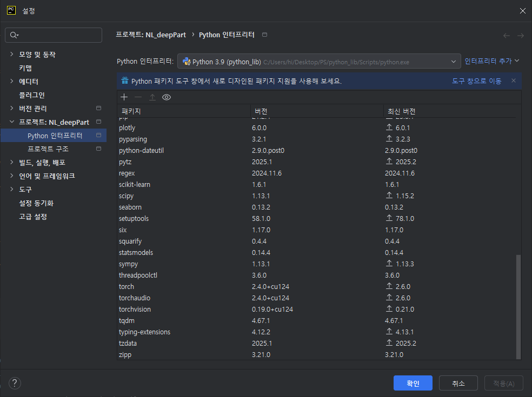Click disabled 적용(A) button
This screenshot has width=532, height=397.
(x=503, y=383)
